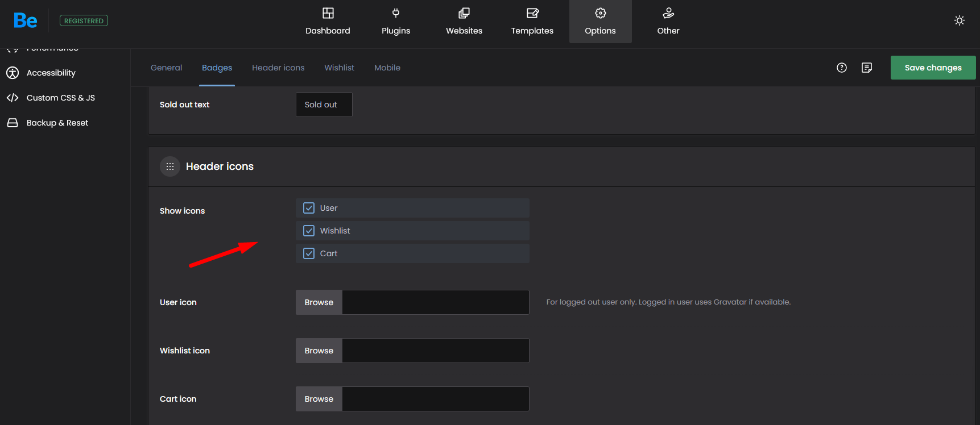Image resolution: width=980 pixels, height=425 pixels.
Task: Click the REGISTERED badge
Action: pyautogui.click(x=84, y=21)
